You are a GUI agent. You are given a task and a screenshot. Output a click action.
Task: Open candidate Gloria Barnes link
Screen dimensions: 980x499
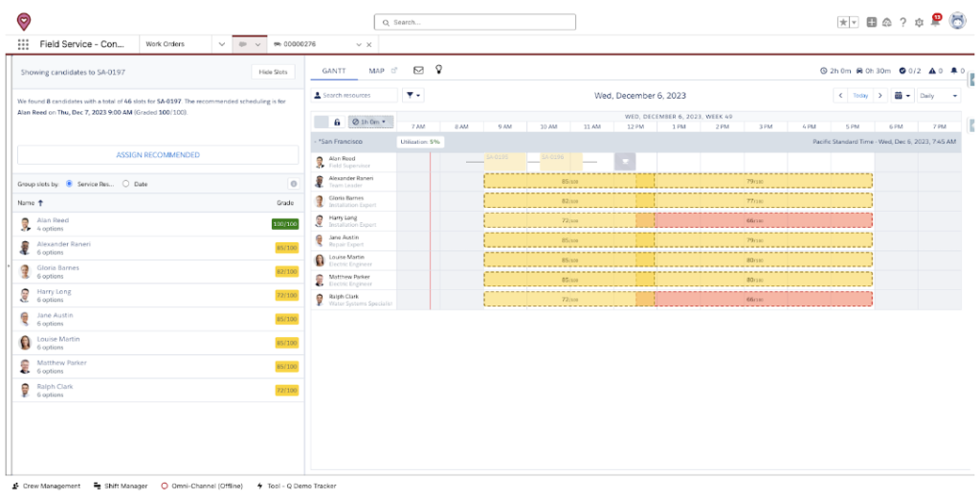(58, 267)
